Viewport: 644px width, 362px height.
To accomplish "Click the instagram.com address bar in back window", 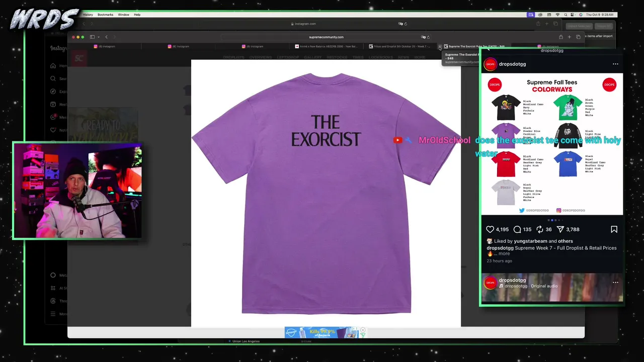I will pos(305,24).
